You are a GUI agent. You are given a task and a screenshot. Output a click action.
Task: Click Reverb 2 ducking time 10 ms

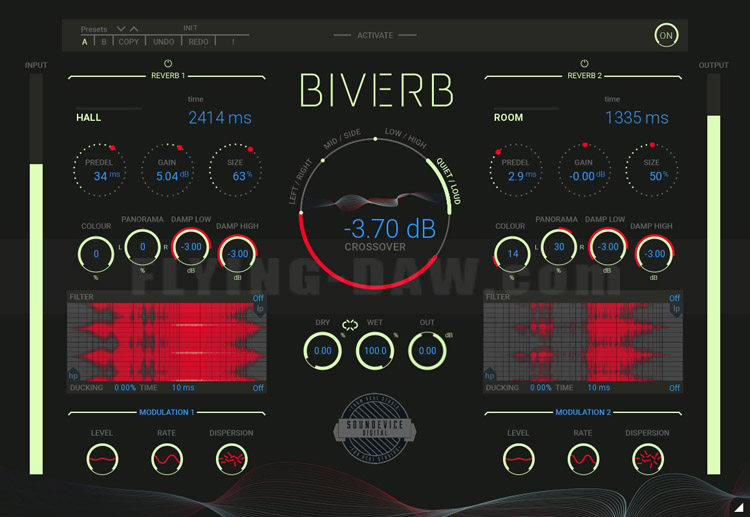click(x=598, y=388)
